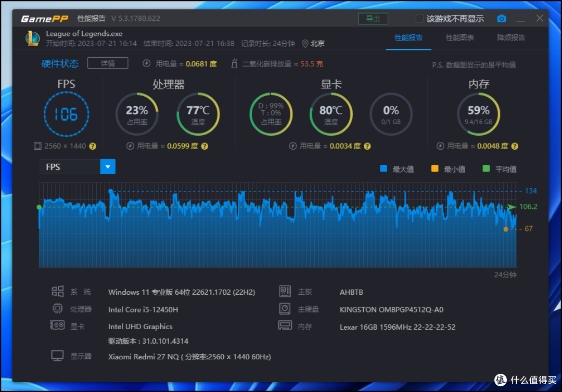Screen dimensions: 562x392
Task: Click the Intel UHD Graphics text
Action: [140, 326]
